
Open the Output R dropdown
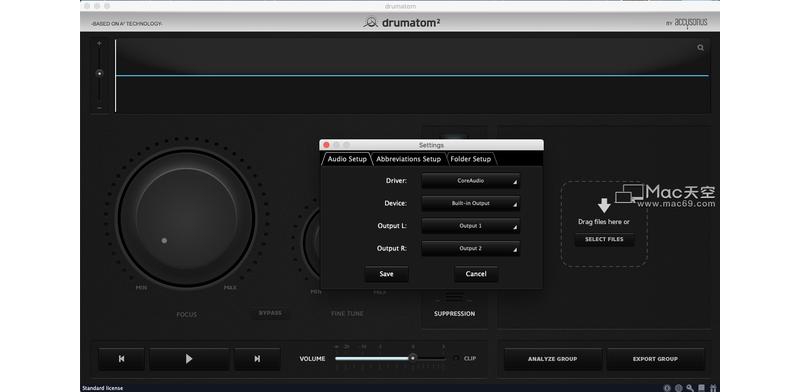470,249
